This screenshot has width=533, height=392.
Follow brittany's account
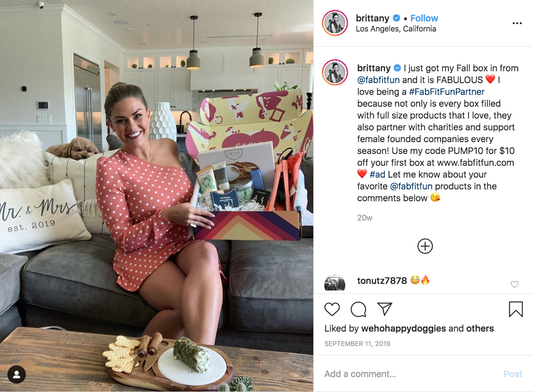coord(424,18)
